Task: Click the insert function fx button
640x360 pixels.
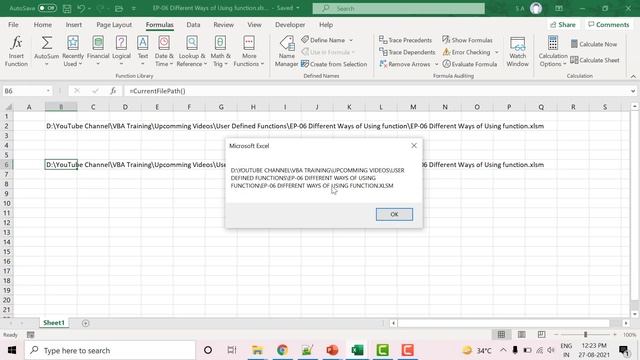Action: 113,91
